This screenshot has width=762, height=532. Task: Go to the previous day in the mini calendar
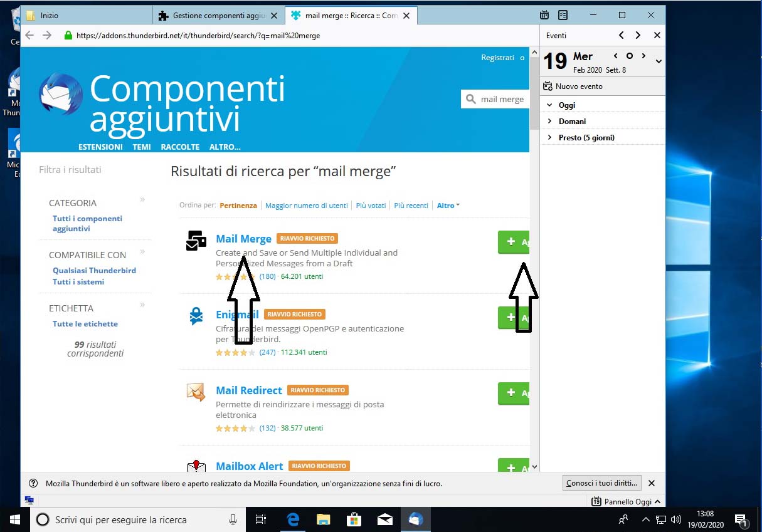[616, 56]
